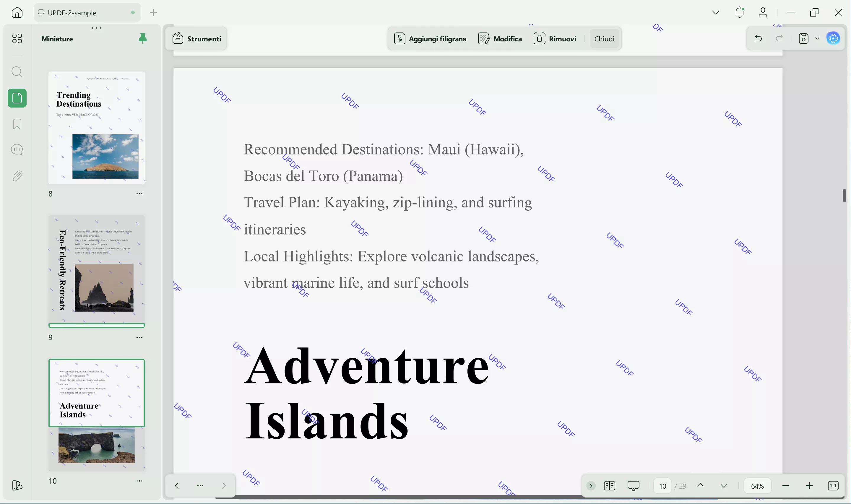The width and height of the screenshot is (851, 504).
Task: Expand the save options dropdown arrow
Action: [x=817, y=39]
